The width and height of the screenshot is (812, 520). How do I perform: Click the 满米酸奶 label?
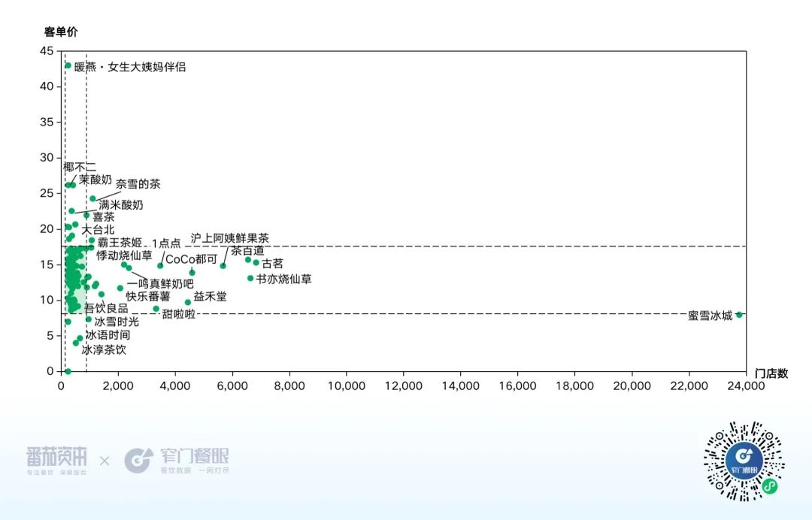pyautogui.click(x=120, y=205)
